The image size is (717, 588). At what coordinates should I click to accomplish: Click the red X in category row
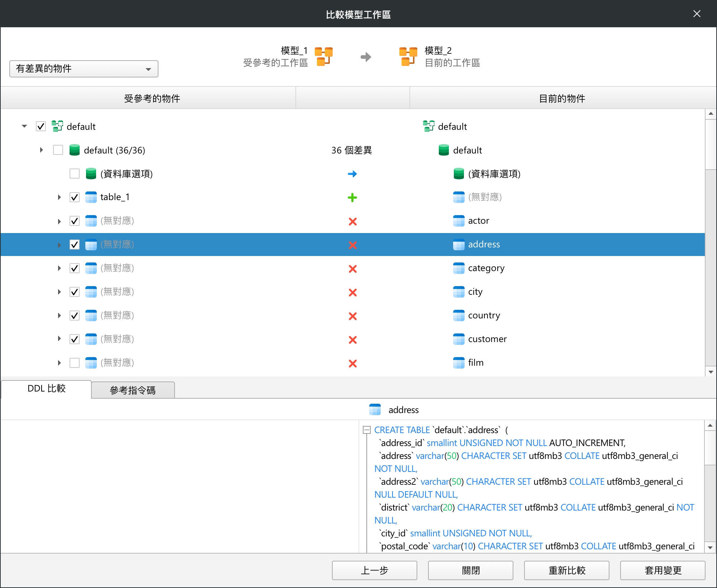coord(353,269)
